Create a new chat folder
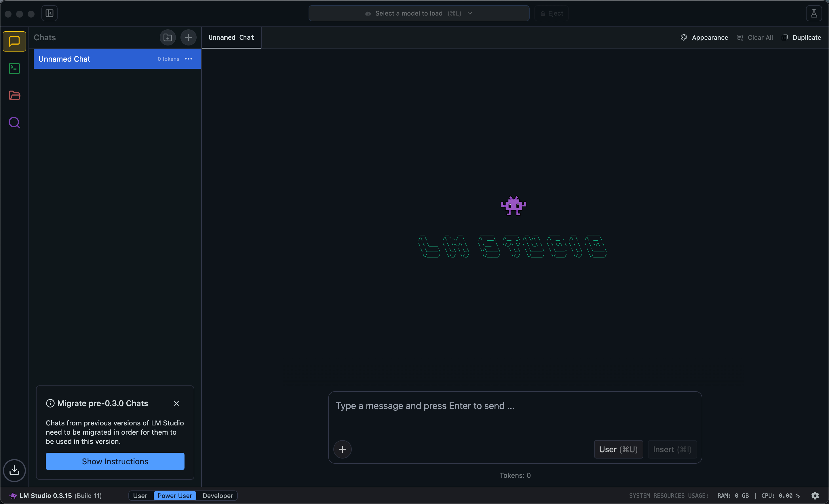Image resolution: width=829 pixels, height=504 pixels. 168,37
